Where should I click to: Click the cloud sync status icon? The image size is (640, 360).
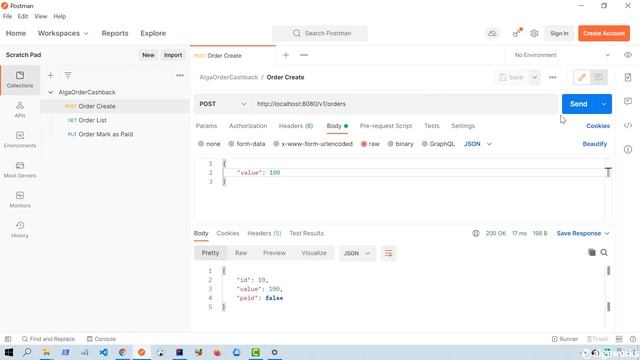click(493, 33)
